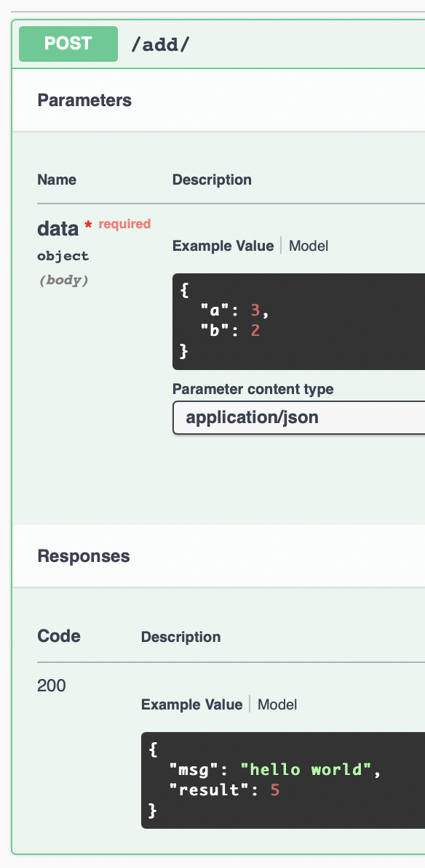Viewport: 425px width, 868px height.
Task: Switch to Model tab under data parameter
Action: [x=309, y=246]
